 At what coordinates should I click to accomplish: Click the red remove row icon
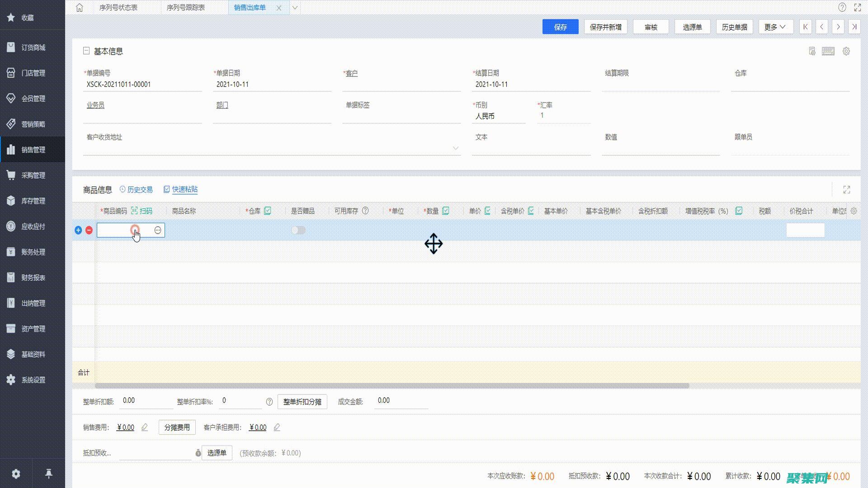[x=89, y=230]
